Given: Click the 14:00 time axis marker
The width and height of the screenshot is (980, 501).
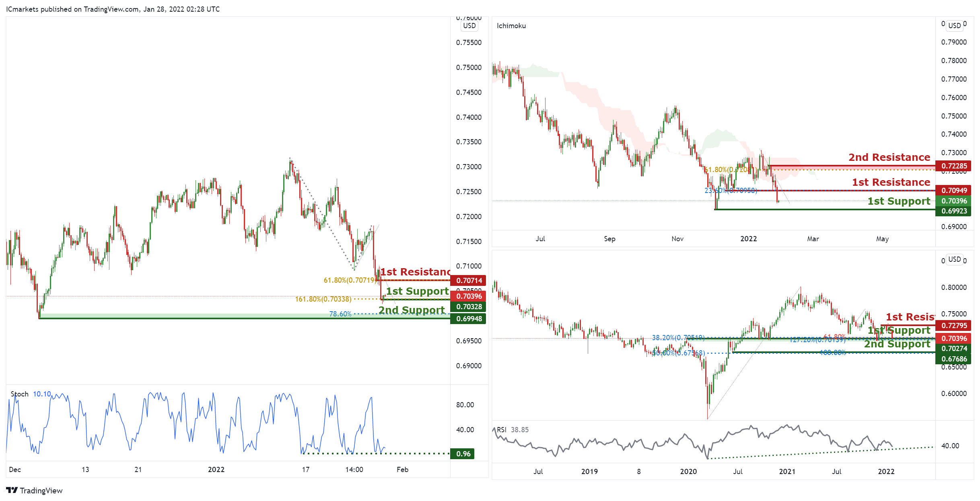Looking at the screenshot, I should click(354, 469).
